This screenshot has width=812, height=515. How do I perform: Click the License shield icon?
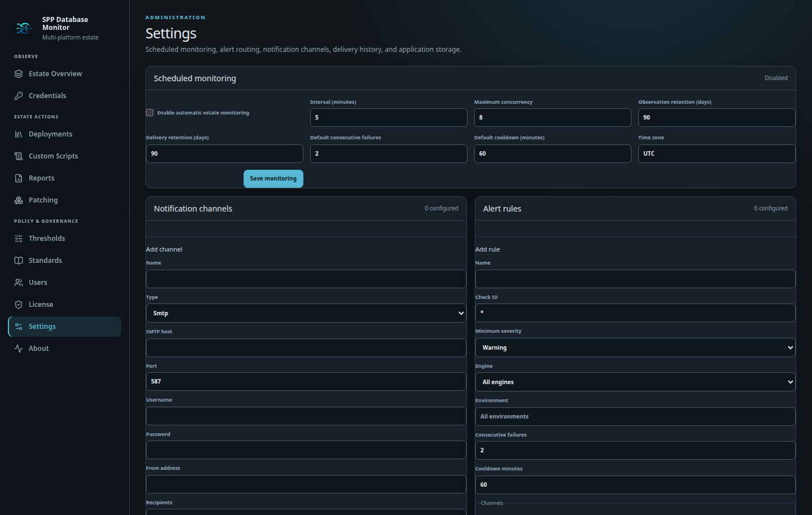19,305
